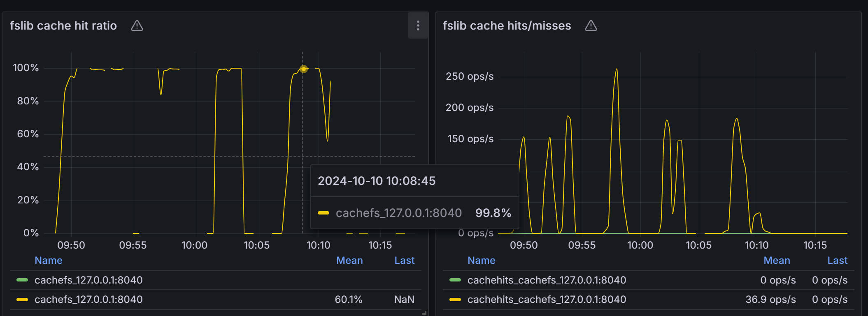The image size is (868, 316).
Task: Click green color swatch in hits/misses legend
Action: pos(455,280)
